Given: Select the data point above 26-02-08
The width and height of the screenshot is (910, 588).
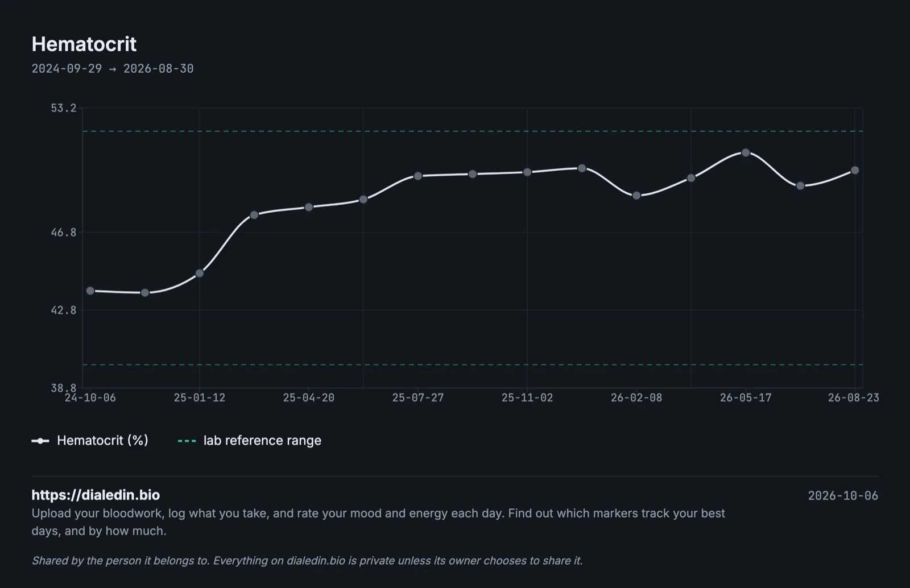Looking at the screenshot, I should tap(636, 196).
